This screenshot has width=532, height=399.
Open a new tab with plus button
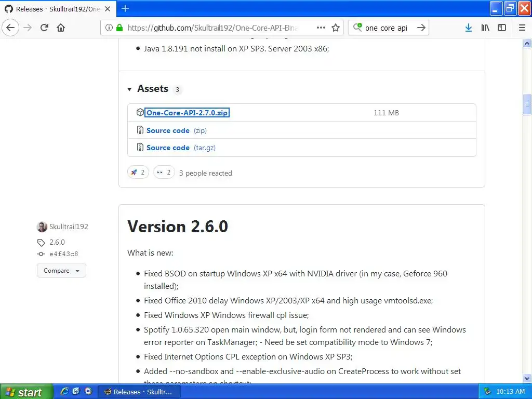[125, 8]
